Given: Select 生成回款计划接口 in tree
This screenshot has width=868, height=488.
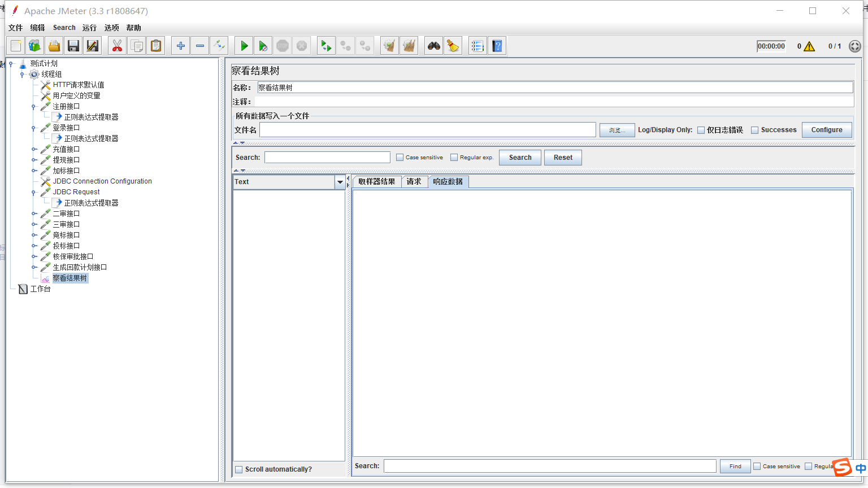Looking at the screenshot, I should point(80,268).
